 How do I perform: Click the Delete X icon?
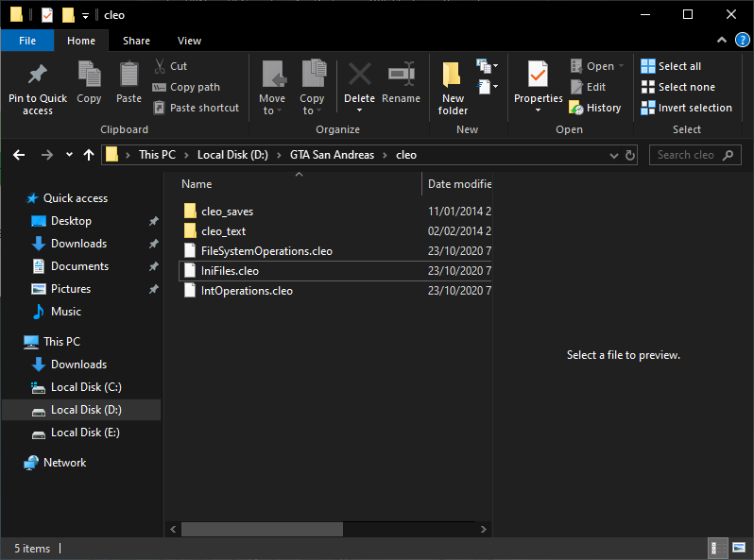tap(360, 74)
